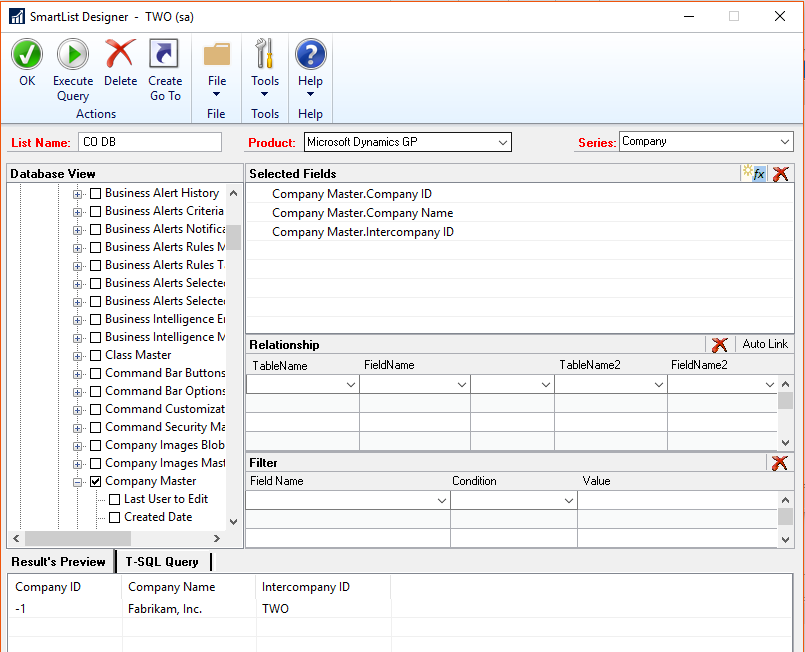805x652 pixels.
Task: Enable the Created Date field checkbox
Action: (x=114, y=517)
